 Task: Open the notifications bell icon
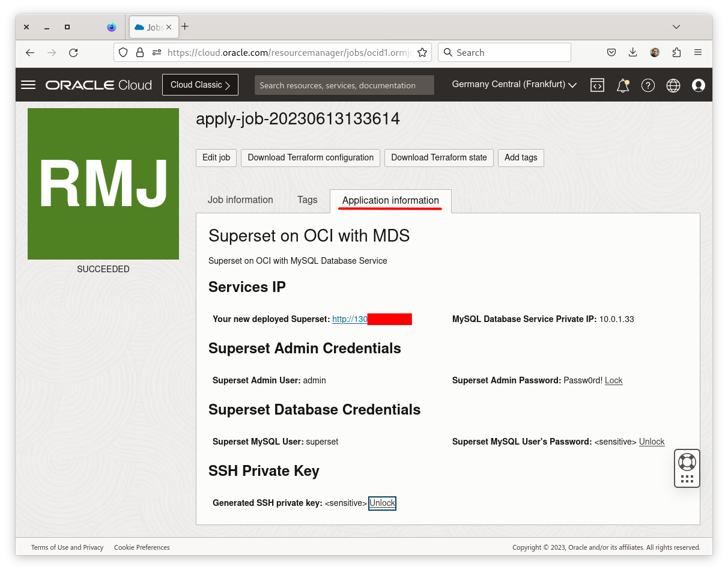623,85
